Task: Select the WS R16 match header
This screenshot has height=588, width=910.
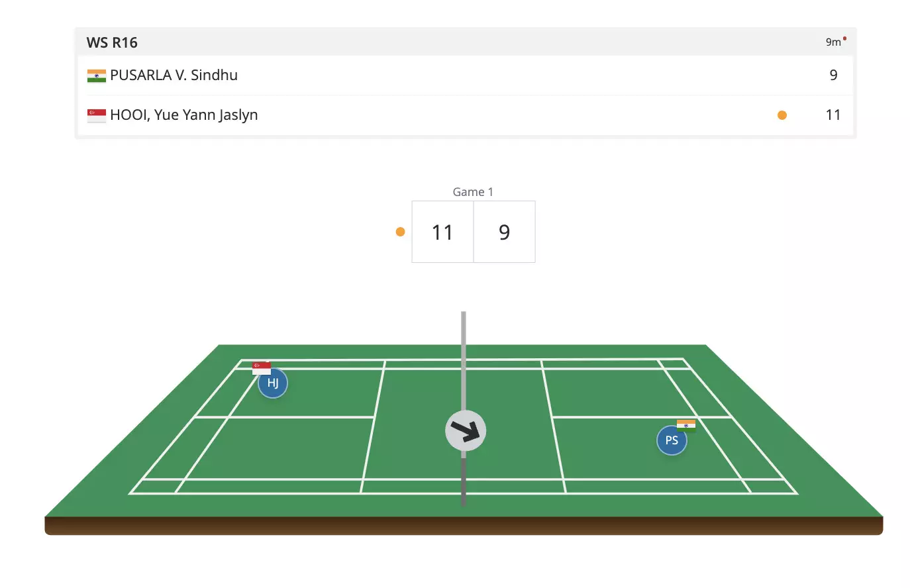Action: (113, 43)
